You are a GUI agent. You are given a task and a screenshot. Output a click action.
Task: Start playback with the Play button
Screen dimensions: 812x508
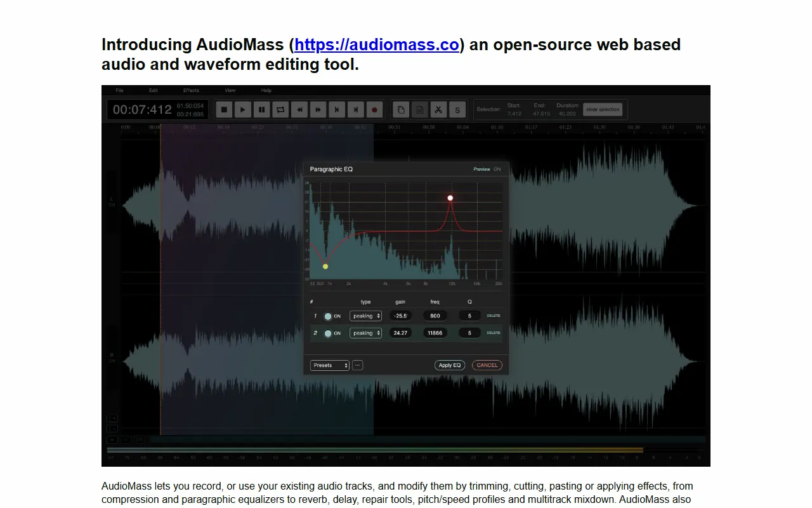(242, 110)
